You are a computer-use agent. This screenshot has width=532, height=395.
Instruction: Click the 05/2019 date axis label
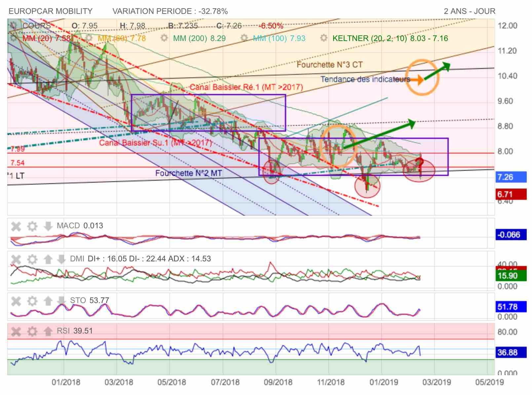point(489,382)
